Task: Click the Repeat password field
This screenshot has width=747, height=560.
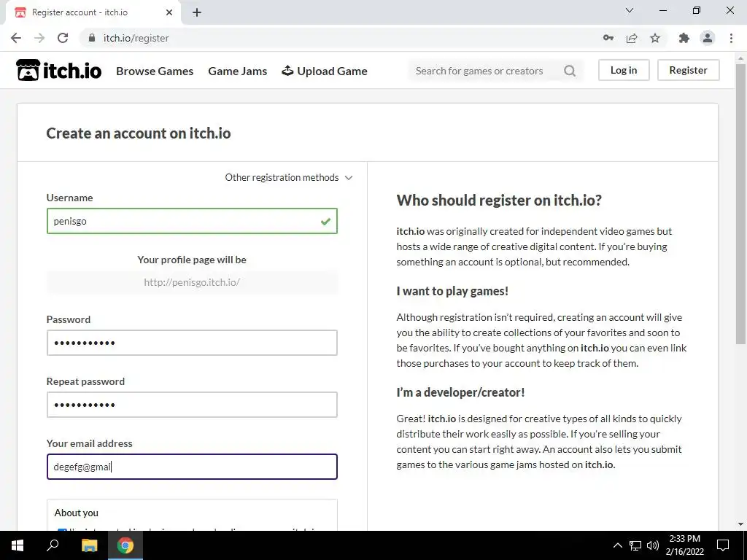Action: (x=192, y=405)
